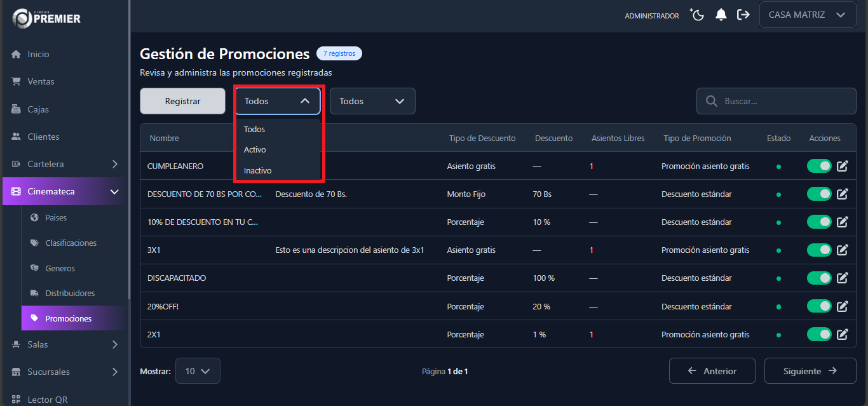Select Inactivo from the open filter dropdown
The width and height of the screenshot is (868, 406).
point(257,170)
